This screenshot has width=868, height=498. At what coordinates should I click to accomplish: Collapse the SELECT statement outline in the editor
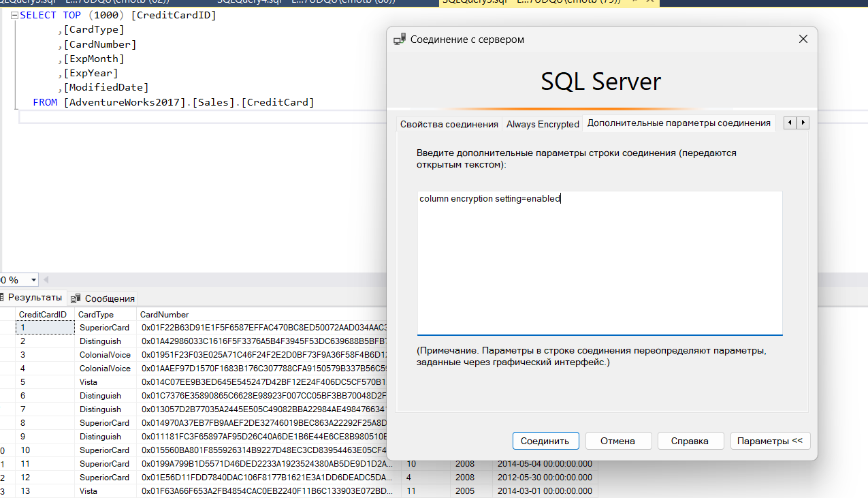[x=14, y=15]
